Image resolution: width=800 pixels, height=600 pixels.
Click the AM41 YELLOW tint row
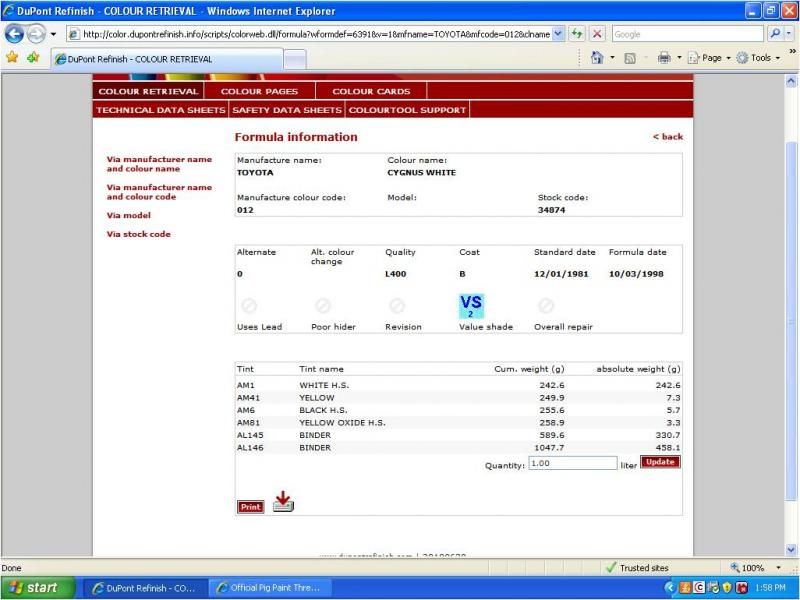[458, 397]
